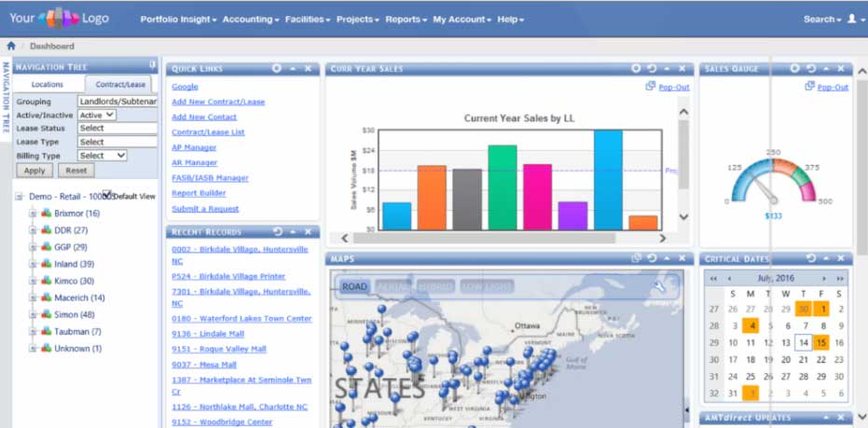Switch the map to ROAD view
Image resolution: width=868 pixels, height=428 pixels.
(354, 286)
